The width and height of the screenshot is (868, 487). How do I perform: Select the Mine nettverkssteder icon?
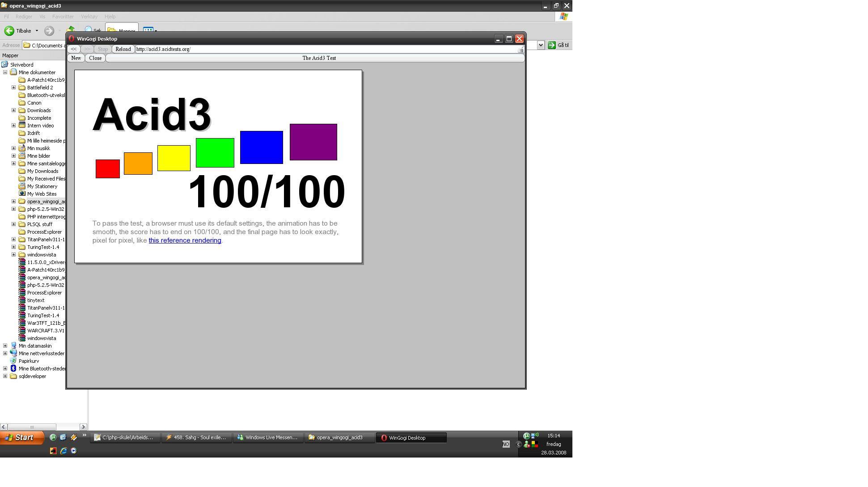[13, 353]
